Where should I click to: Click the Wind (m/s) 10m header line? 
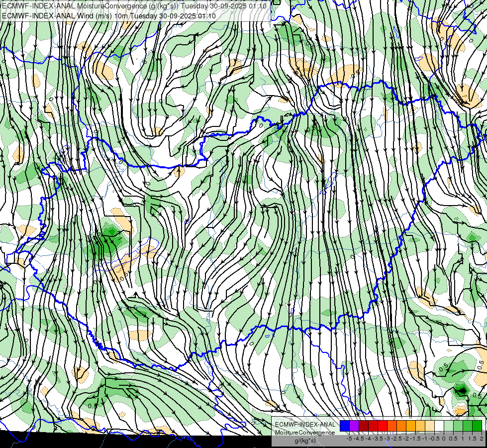(109, 16)
